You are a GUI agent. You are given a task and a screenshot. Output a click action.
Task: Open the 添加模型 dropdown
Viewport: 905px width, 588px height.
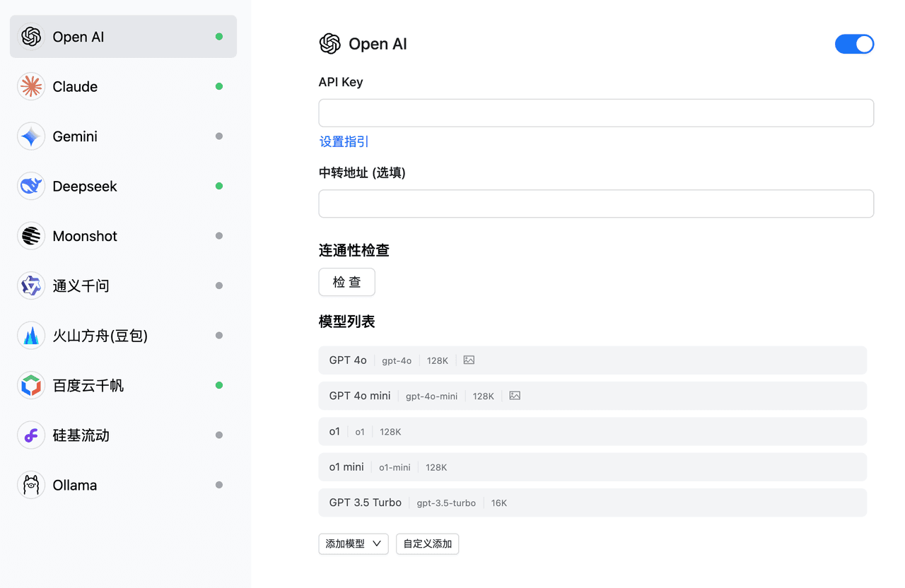tap(354, 543)
